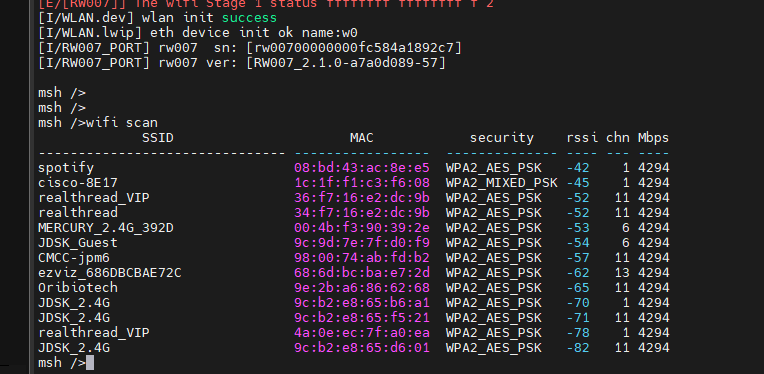The height and width of the screenshot is (374, 764).
Task: Click the MERCURY_2.4G_392D SSID
Action: [x=106, y=228]
